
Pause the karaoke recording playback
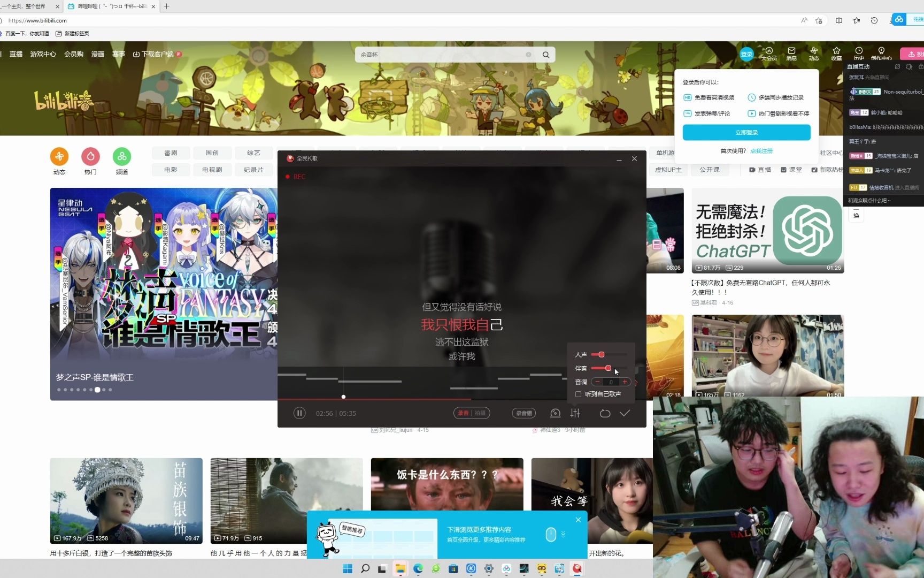[x=299, y=413]
